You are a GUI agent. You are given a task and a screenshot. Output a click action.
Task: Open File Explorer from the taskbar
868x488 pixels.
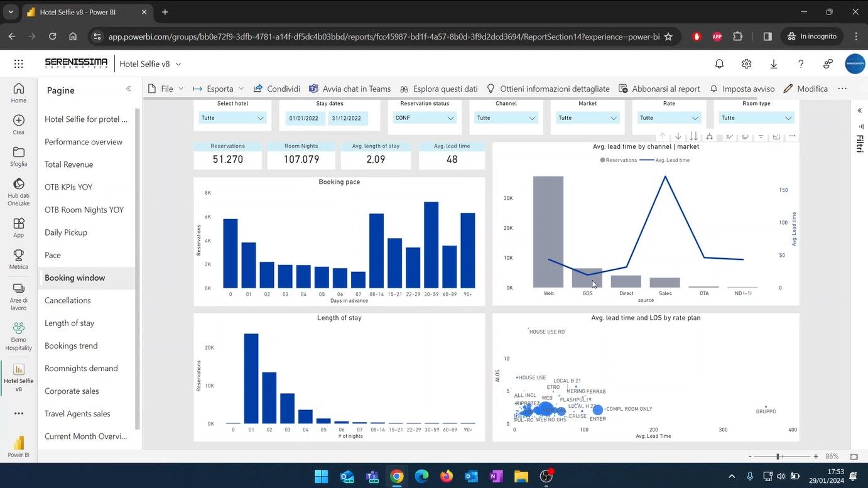(521, 477)
